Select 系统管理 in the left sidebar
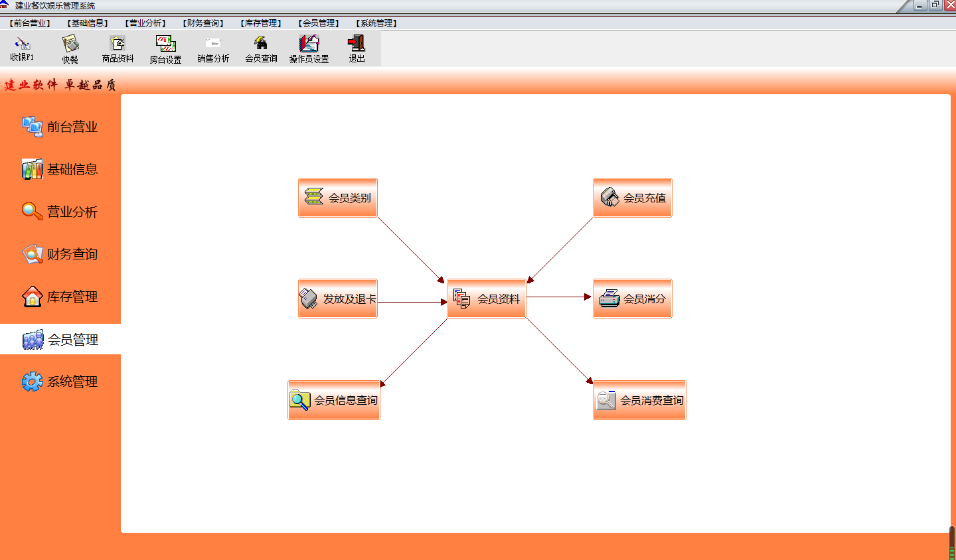 (60, 382)
